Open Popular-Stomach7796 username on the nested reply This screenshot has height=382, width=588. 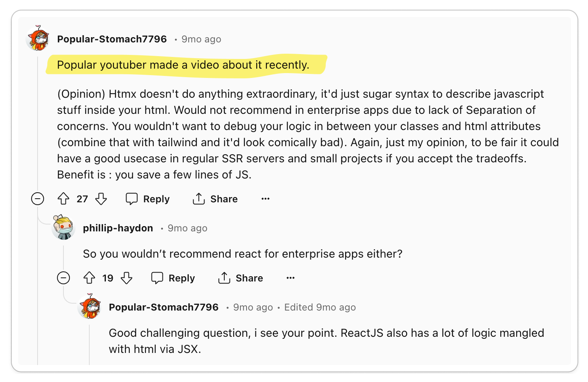click(x=164, y=307)
